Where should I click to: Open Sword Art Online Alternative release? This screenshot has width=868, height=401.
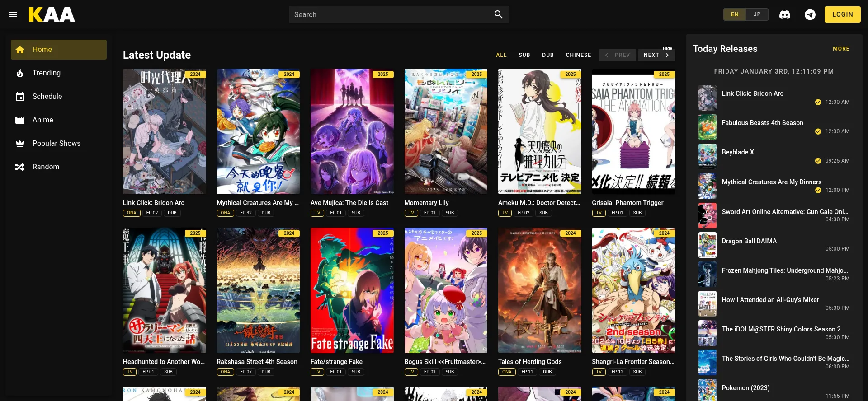[774, 215]
